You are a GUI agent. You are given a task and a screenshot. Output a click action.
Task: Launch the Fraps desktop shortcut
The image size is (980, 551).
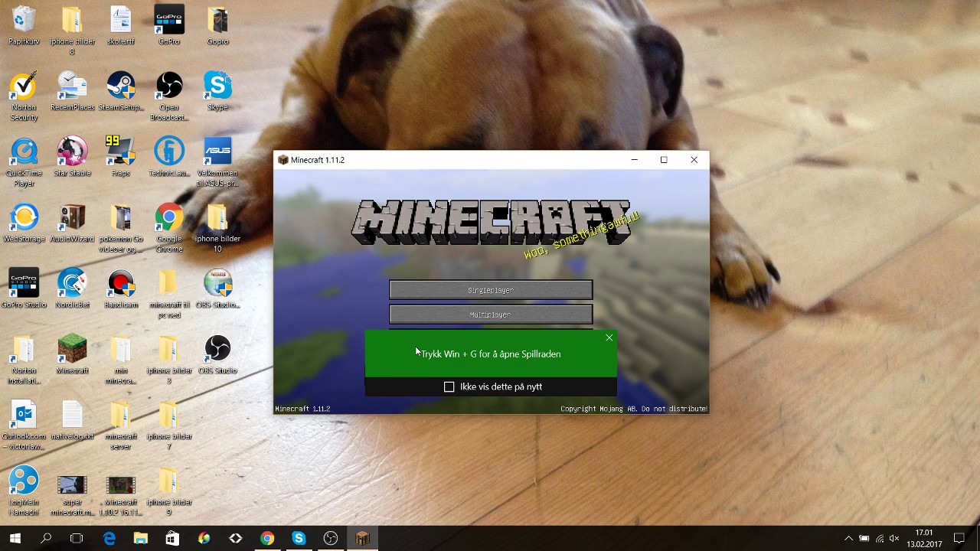(121, 157)
